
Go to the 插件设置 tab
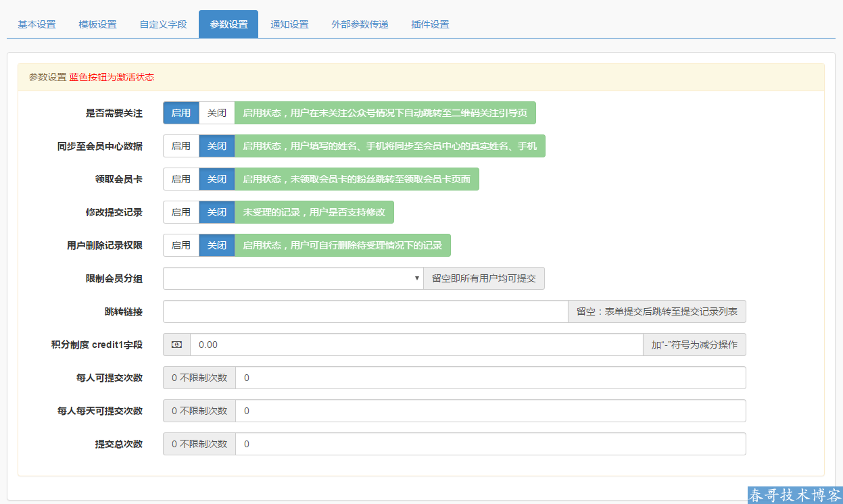[x=429, y=23]
